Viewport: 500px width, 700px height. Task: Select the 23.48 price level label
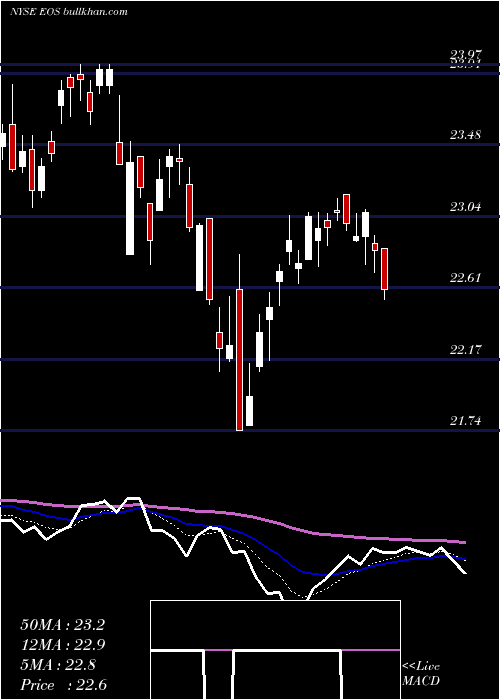coord(466,134)
